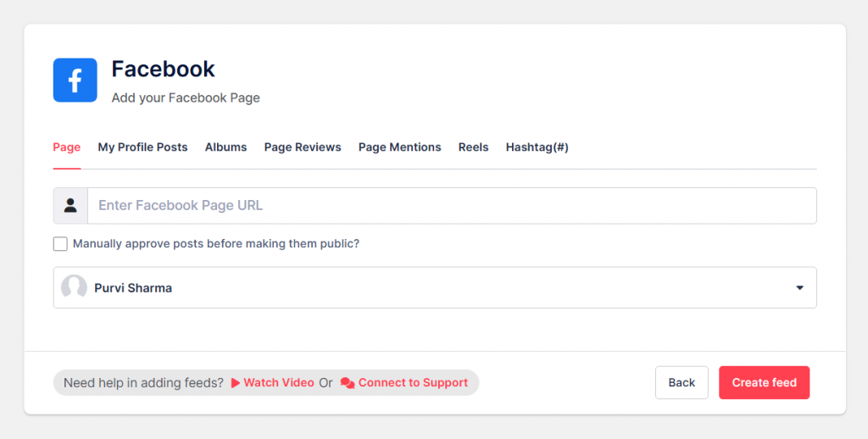
Task: Click the Create feed button
Action: 764,383
